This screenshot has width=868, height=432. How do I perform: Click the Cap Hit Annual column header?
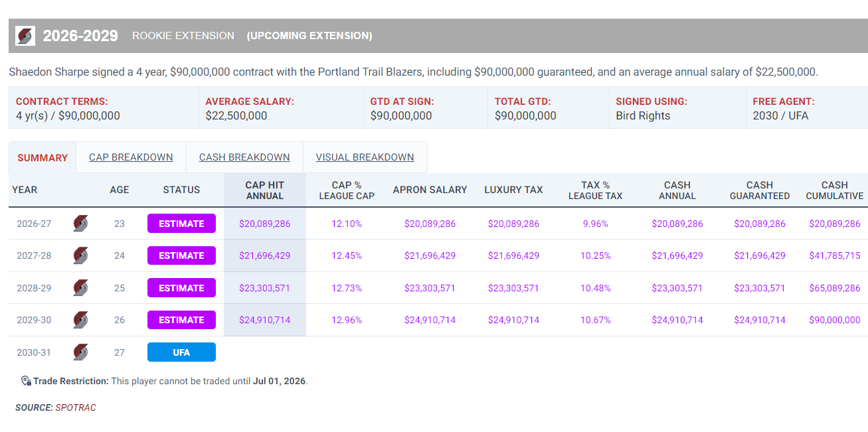tap(264, 190)
